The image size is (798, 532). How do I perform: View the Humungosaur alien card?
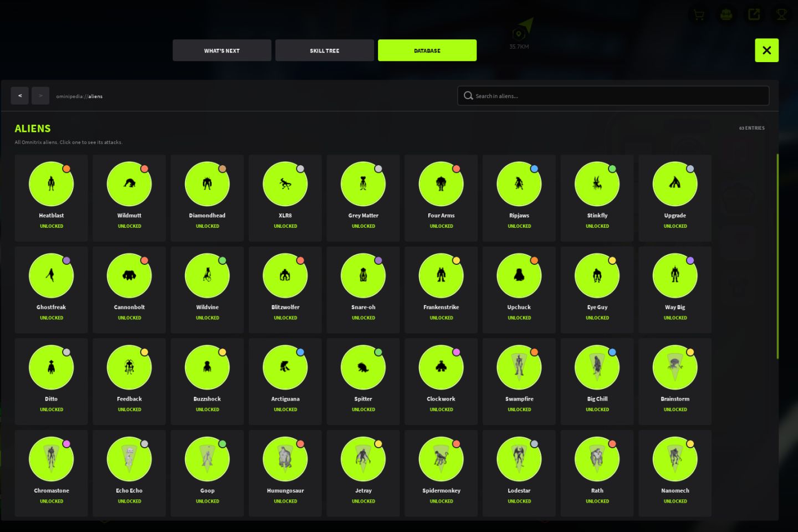click(x=285, y=473)
